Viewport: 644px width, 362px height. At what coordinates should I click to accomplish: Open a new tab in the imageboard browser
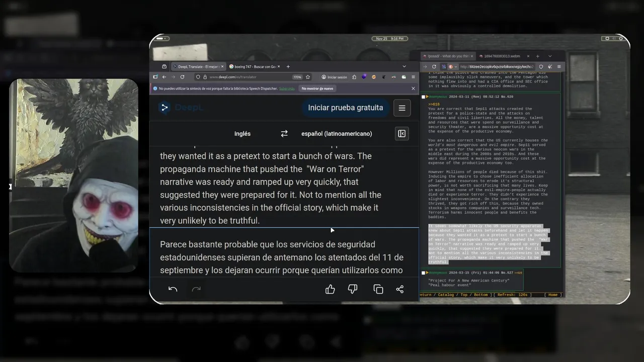[538, 56]
